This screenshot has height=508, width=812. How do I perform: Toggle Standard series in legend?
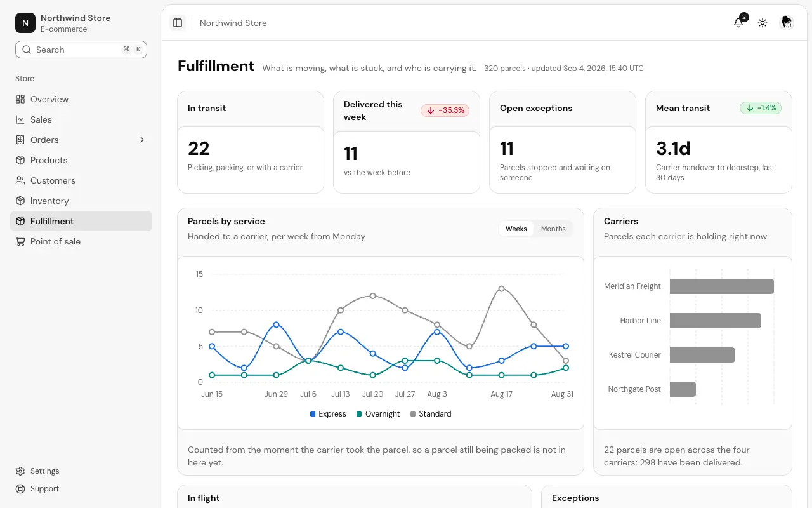pos(431,414)
